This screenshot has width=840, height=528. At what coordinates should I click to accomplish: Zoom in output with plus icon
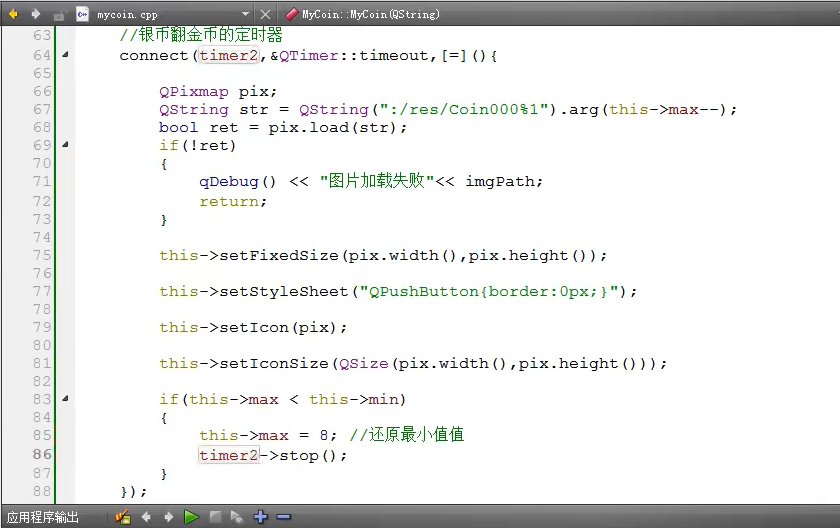coord(261,517)
